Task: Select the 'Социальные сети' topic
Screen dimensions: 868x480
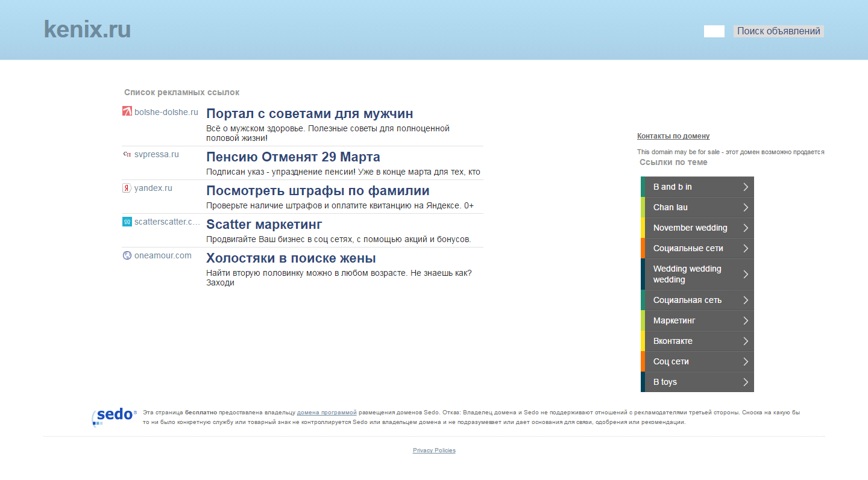Action: (x=697, y=248)
